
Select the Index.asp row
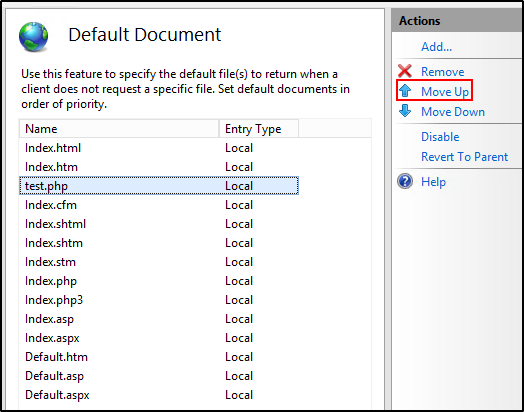159,319
